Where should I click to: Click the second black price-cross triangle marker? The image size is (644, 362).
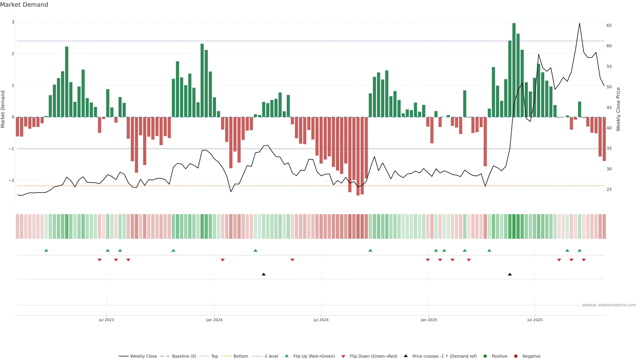click(510, 274)
